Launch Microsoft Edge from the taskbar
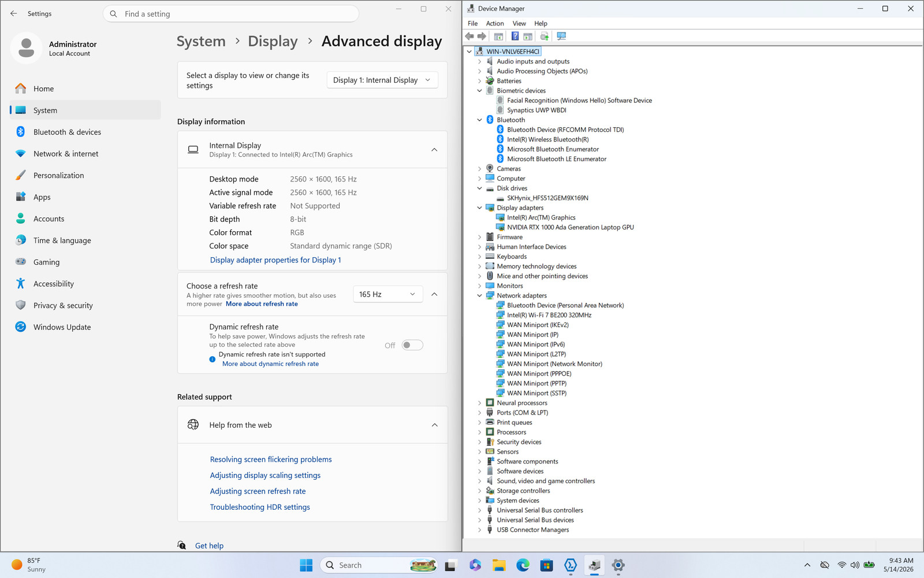This screenshot has height=578, width=924. coord(523,565)
